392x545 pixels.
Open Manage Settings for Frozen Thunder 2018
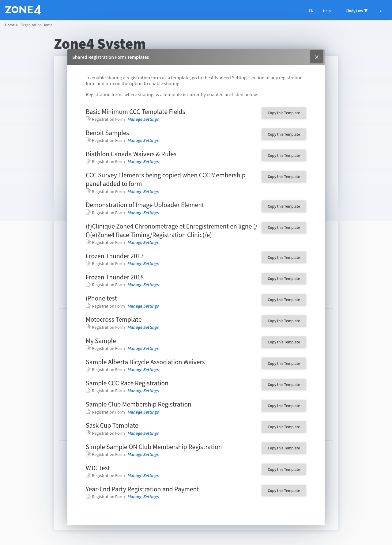coord(143,285)
